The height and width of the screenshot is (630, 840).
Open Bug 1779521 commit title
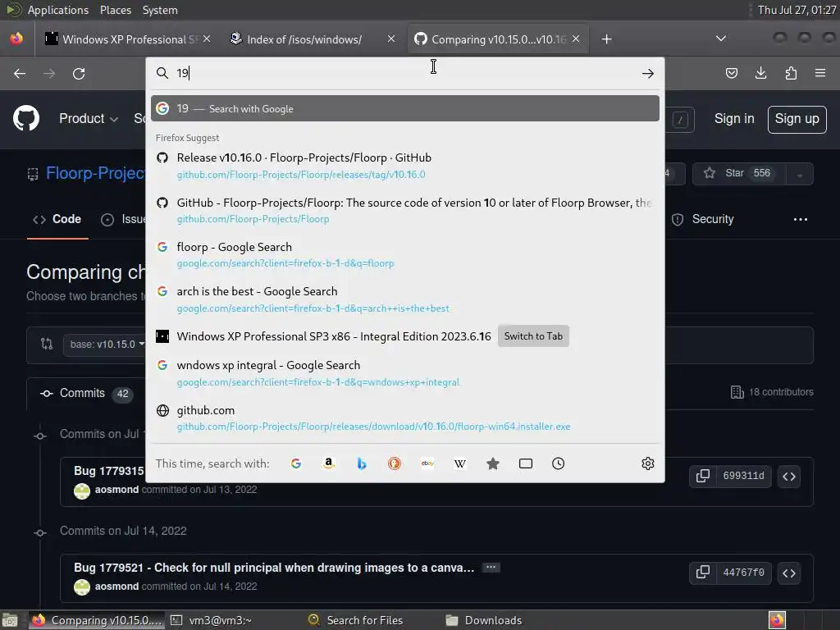pyautogui.click(x=274, y=568)
